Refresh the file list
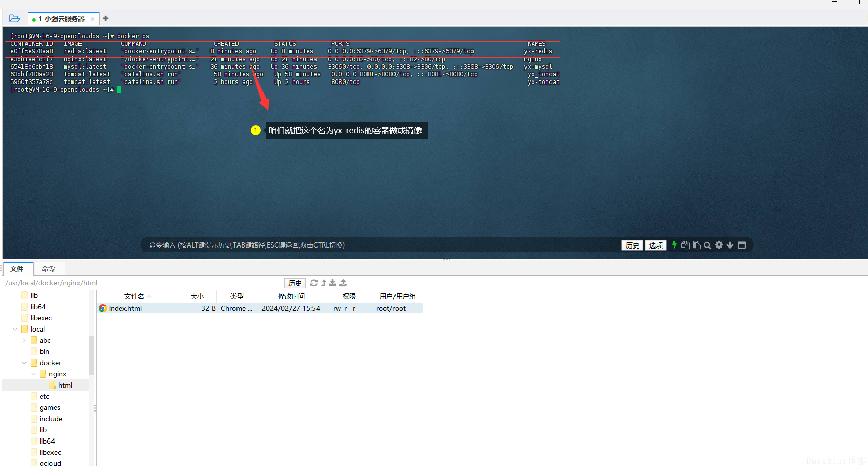The image size is (868, 466). pyautogui.click(x=314, y=283)
